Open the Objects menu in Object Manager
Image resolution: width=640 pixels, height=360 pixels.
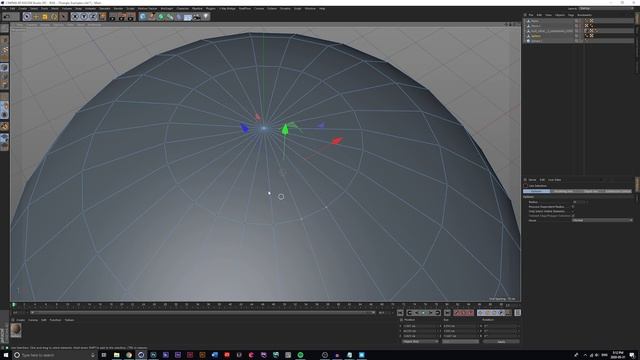click(560, 15)
